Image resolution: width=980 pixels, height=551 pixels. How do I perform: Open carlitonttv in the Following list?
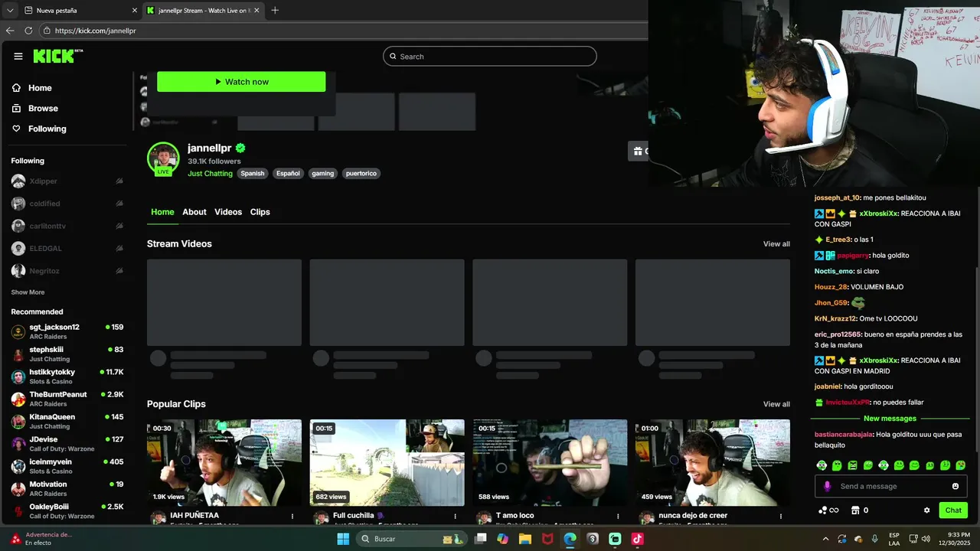tap(67, 227)
